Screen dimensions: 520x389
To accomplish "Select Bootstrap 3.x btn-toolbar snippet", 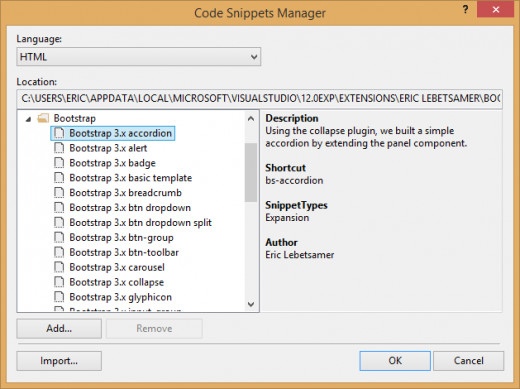I will pos(124,252).
